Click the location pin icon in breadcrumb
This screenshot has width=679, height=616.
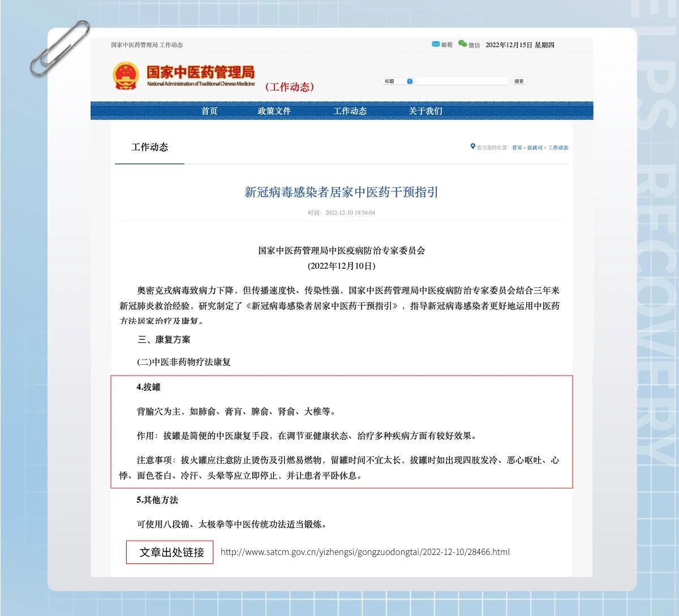472,147
